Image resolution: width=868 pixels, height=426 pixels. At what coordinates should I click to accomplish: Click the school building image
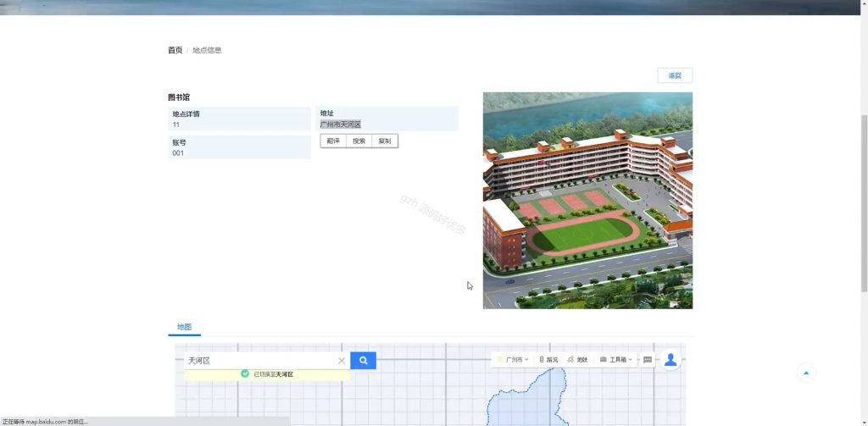tap(587, 200)
